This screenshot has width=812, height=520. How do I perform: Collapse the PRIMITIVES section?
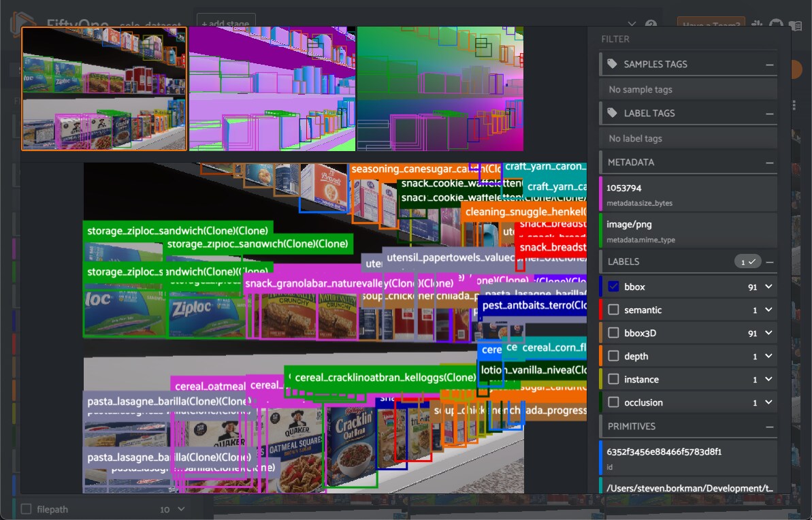770,427
